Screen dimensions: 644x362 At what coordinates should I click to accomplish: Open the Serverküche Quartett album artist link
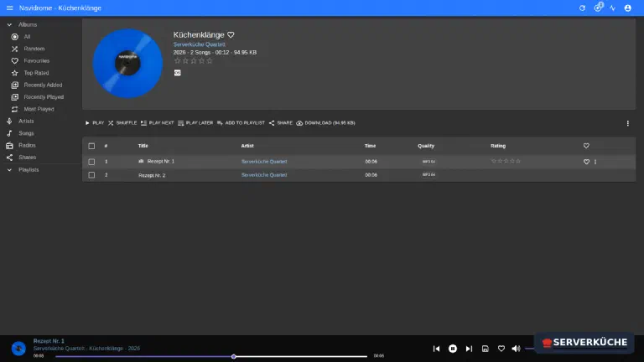tap(200, 44)
